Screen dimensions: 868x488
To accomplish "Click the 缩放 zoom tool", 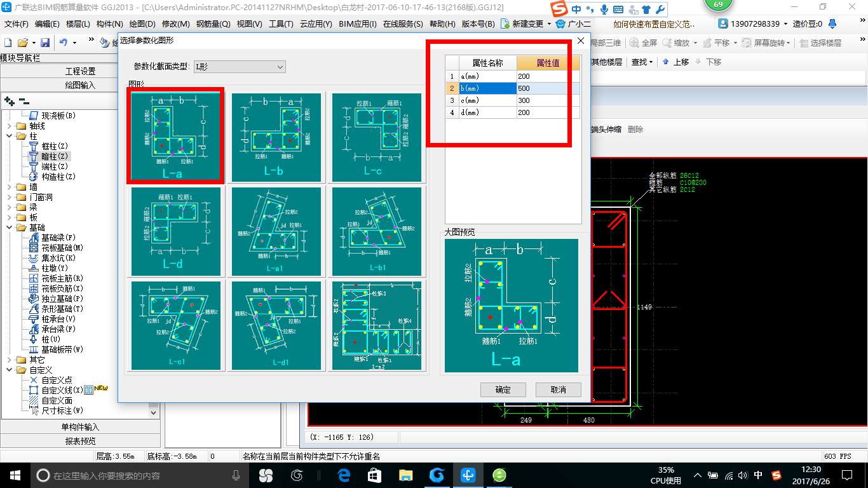I will (676, 43).
